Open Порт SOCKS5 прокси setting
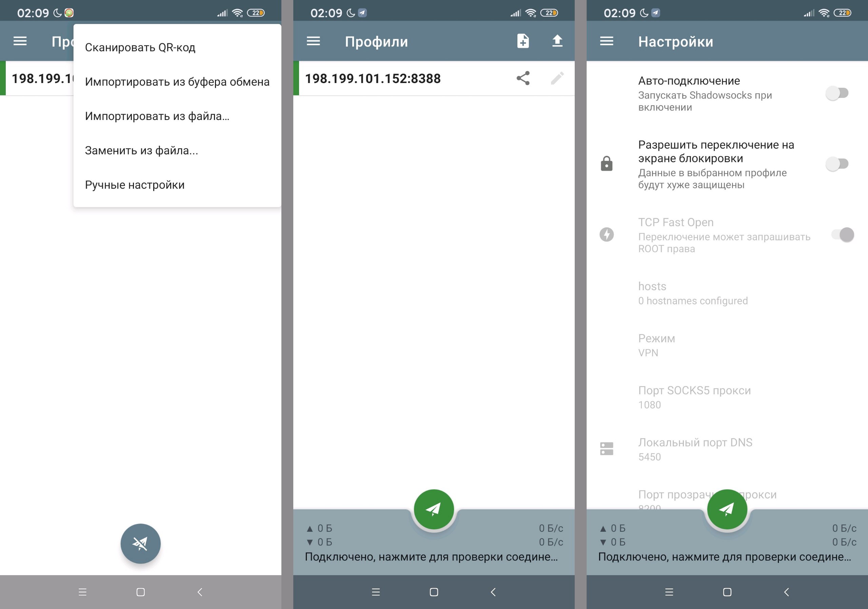This screenshot has height=609, width=868. (x=727, y=398)
